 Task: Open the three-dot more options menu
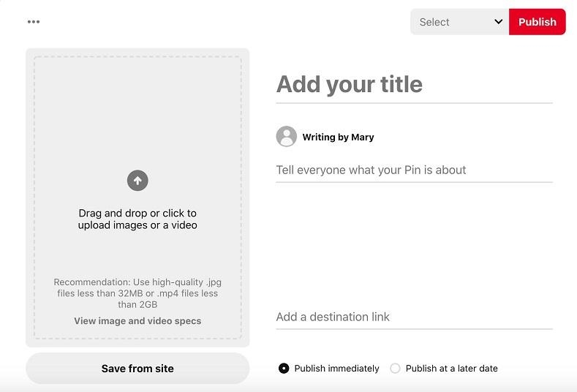[34, 22]
